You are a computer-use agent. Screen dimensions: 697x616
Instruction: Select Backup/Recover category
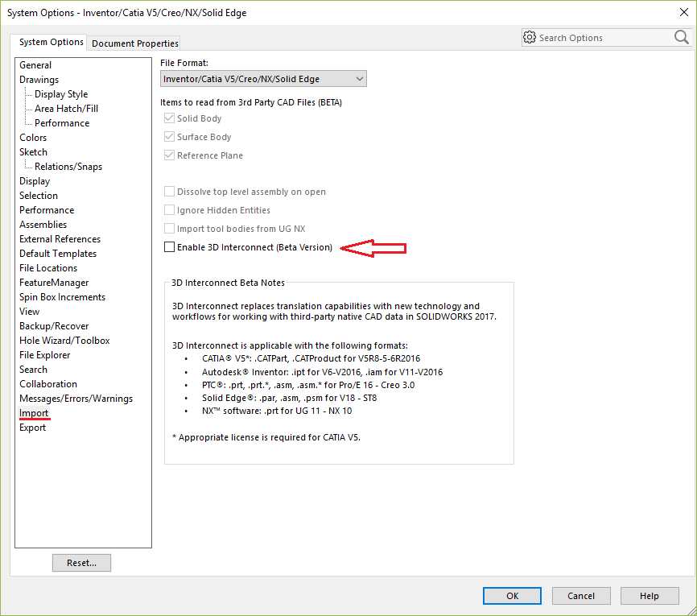[x=54, y=326]
